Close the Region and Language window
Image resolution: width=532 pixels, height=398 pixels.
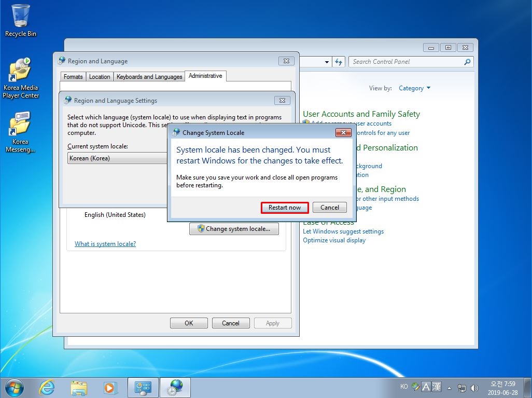286,61
